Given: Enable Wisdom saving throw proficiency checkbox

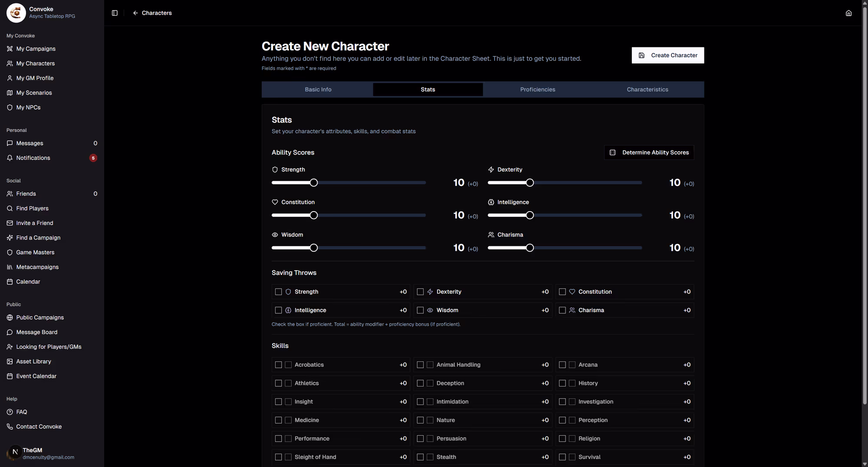Looking at the screenshot, I should [420, 310].
